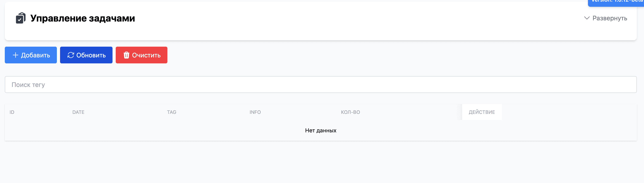Viewport: 644px width, 183px height.
Task: Click the DATE column header
Action: point(78,112)
